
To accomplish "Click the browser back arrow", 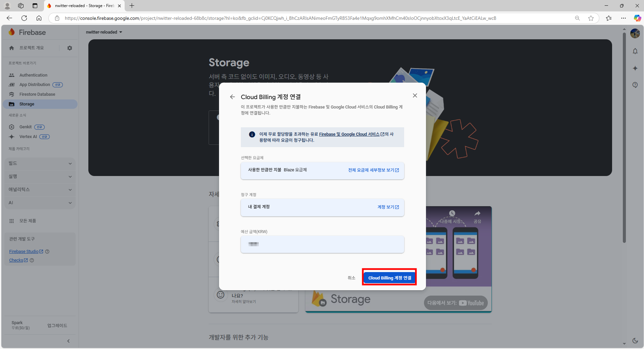I will 9,18.
